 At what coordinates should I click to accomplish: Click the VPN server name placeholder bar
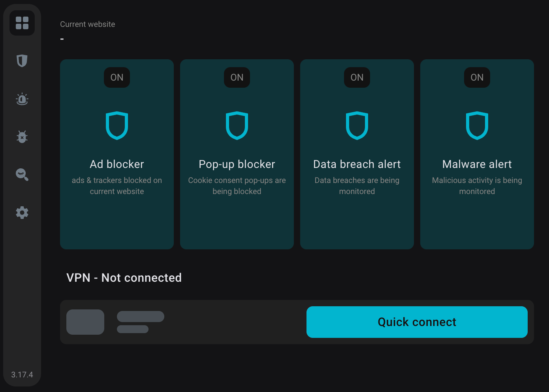coord(141,317)
